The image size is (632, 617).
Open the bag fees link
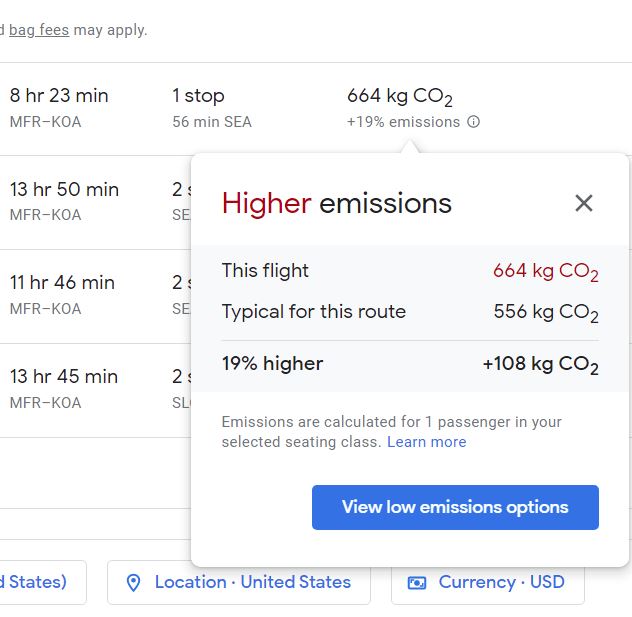[39, 30]
